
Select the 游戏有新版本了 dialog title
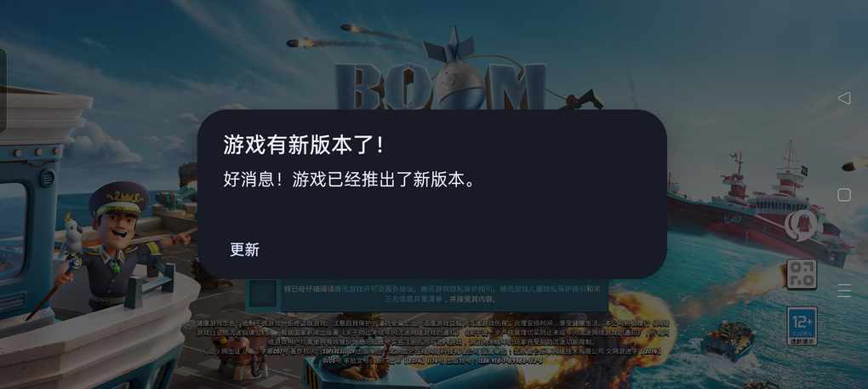coord(303,146)
